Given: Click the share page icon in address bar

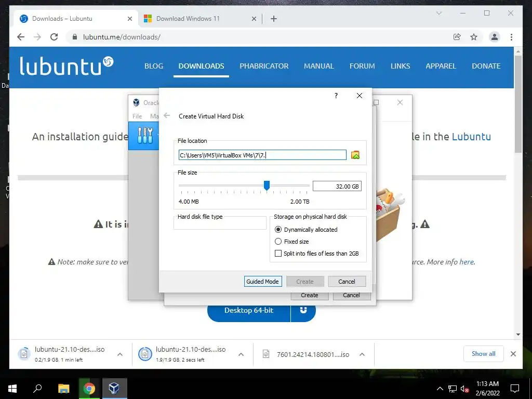Looking at the screenshot, I should pyautogui.click(x=457, y=37).
